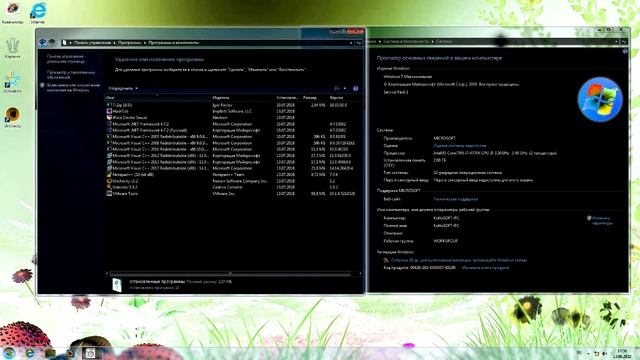Click the Activate Windows now link
Screen dimensions: 640x360
pos(459,260)
